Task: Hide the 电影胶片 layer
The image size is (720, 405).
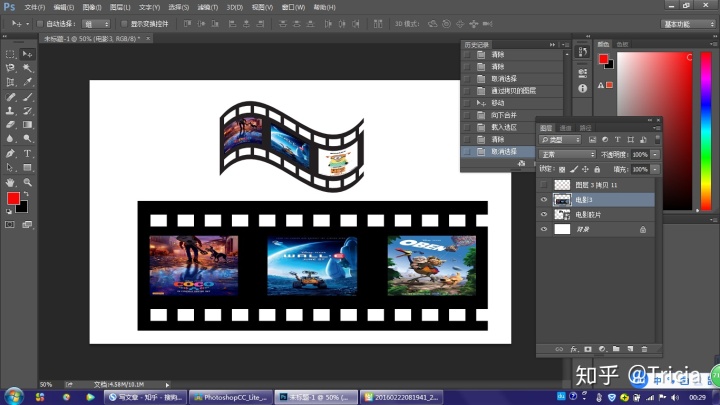Action: click(544, 214)
